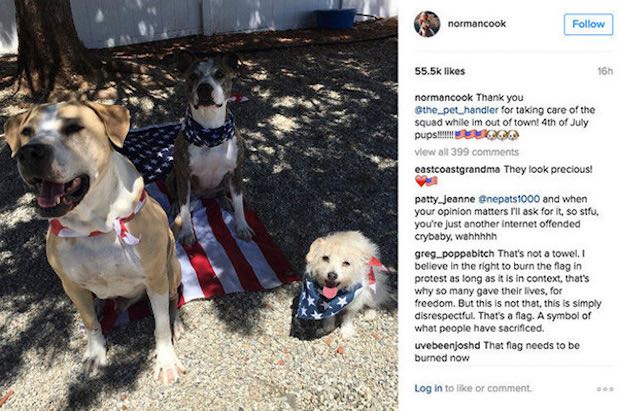
Task: Open the uvebeenjoshd commenter profile
Action: point(447,346)
